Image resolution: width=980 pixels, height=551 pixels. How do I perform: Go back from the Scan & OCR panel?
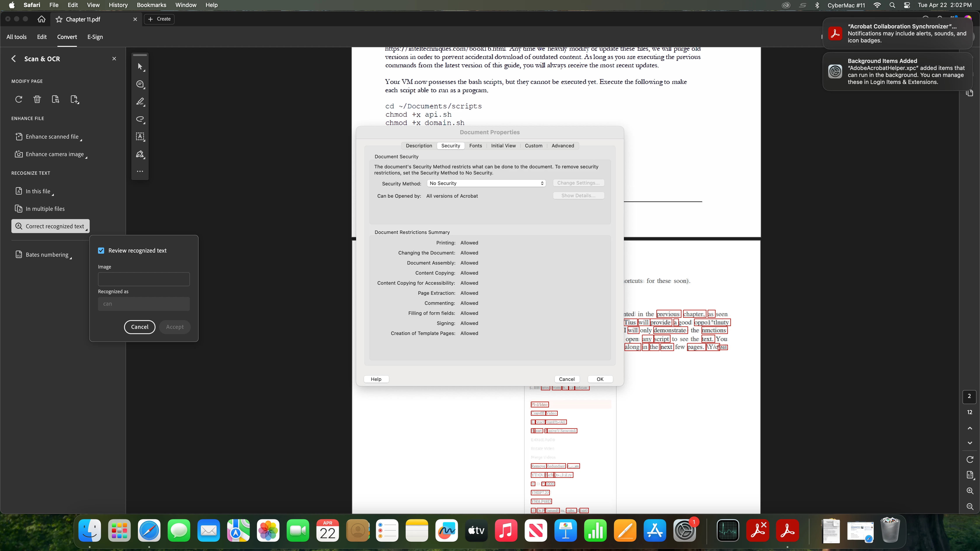(x=14, y=59)
